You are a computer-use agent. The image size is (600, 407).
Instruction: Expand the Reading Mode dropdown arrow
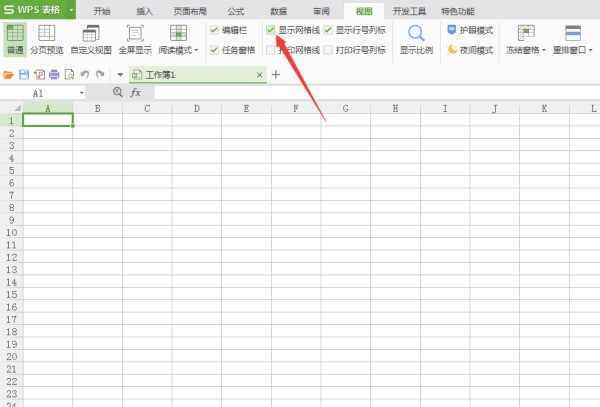tap(196, 50)
